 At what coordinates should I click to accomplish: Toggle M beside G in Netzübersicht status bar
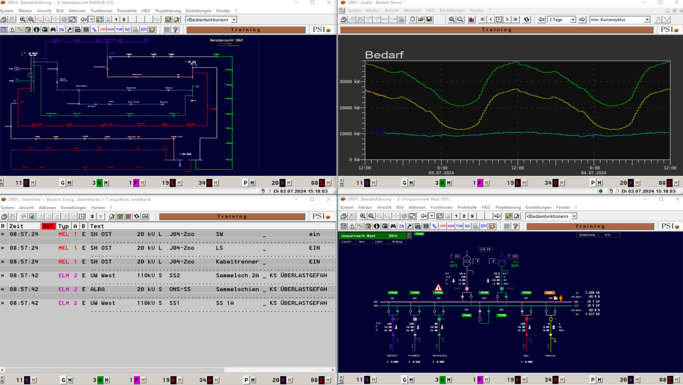click(x=70, y=182)
